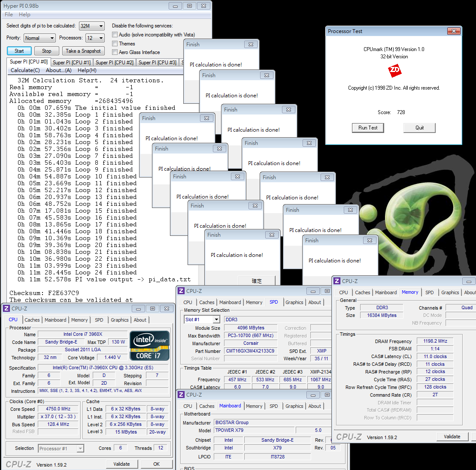Viewport: 476px width, 470px height.
Task: Enable the Audio service checkbox
Action: [x=115, y=35]
